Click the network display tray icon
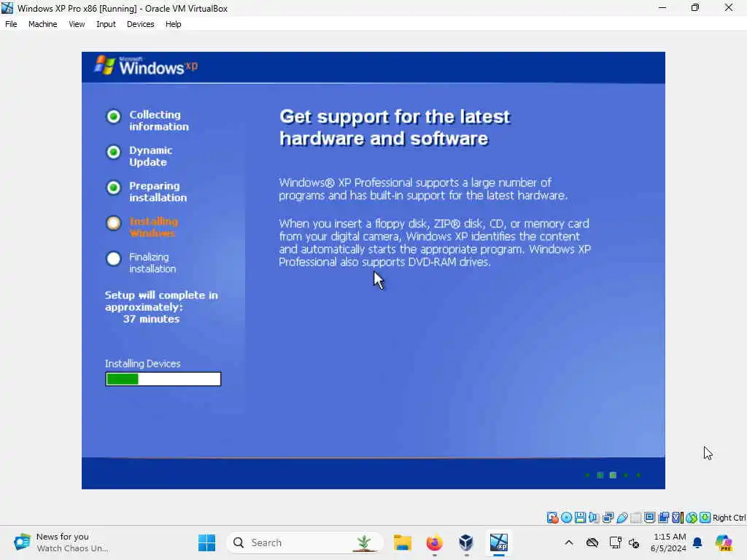 pos(615,542)
